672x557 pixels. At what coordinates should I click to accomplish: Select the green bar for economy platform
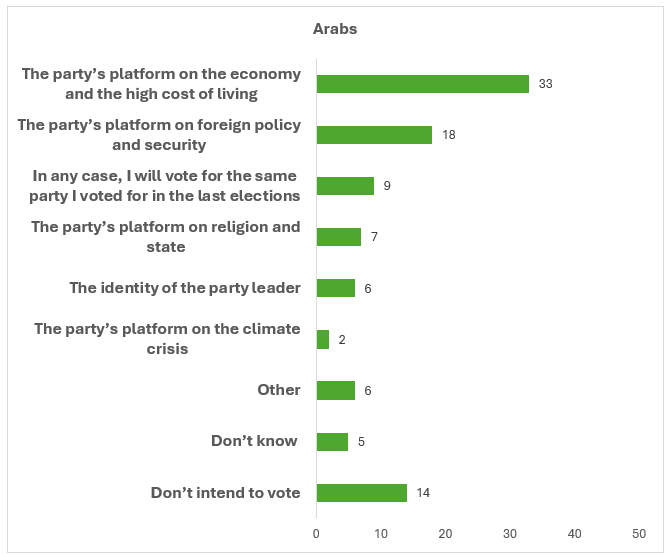point(422,84)
